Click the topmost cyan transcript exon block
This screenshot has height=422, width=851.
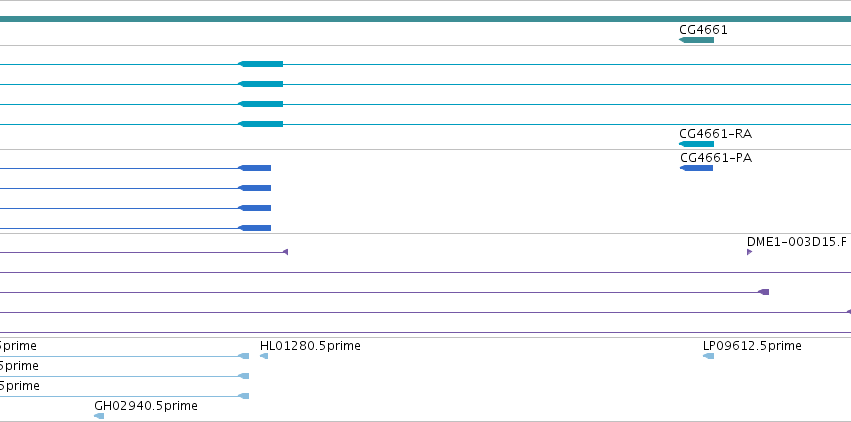(261, 64)
